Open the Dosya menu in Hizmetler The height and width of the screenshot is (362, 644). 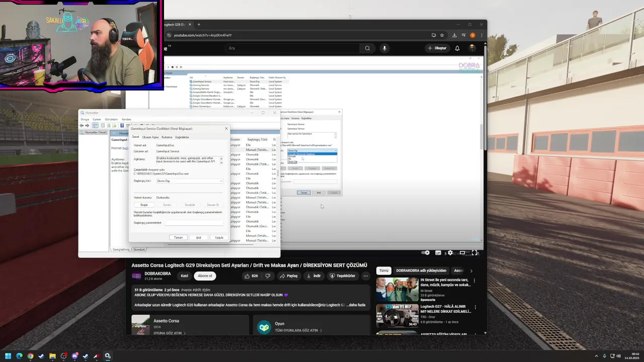[85, 119]
